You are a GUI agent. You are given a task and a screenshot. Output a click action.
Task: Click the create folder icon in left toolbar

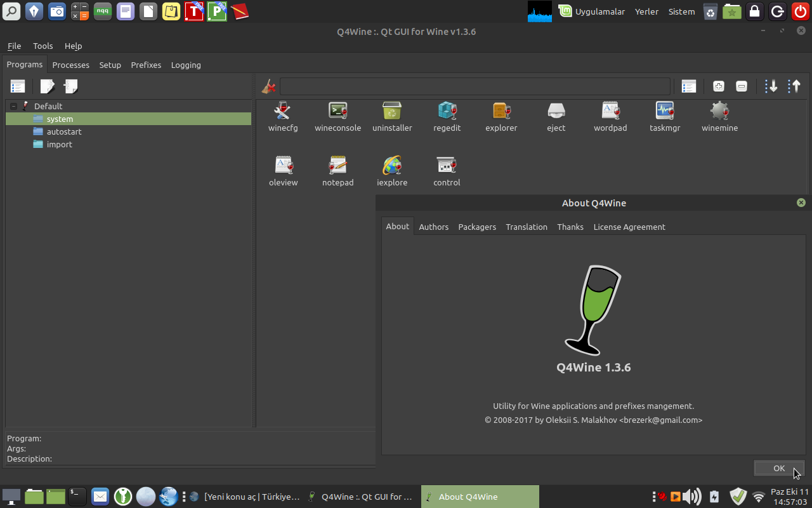click(x=70, y=86)
